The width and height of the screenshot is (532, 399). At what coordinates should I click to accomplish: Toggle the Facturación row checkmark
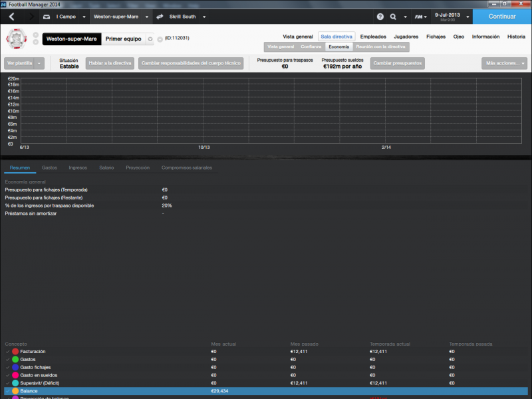[x=7, y=352]
